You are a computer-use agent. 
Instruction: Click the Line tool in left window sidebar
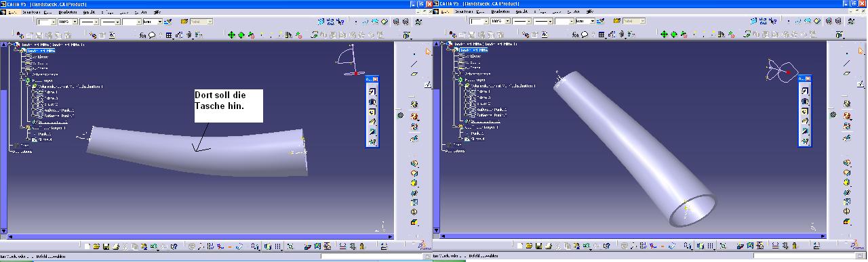pyautogui.click(x=414, y=64)
